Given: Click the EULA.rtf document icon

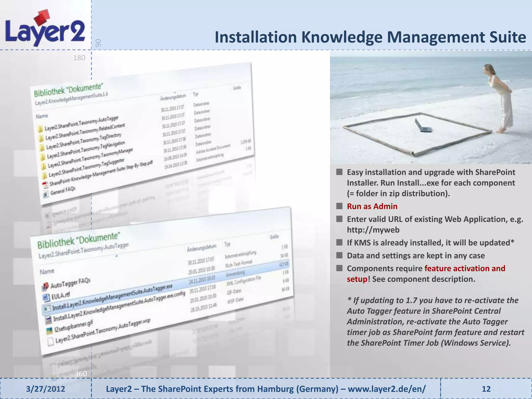Looking at the screenshot, I should click(x=46, y=297).
